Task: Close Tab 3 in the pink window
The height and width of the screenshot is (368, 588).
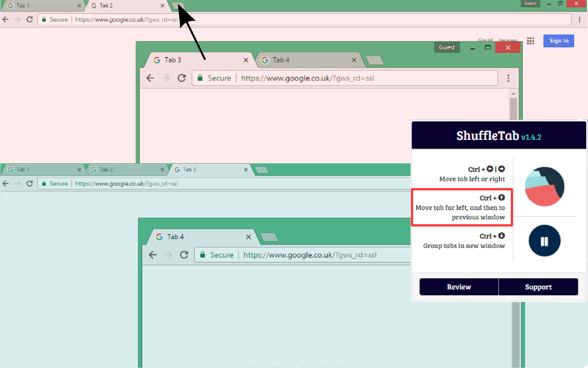Action: pos(246,60)
